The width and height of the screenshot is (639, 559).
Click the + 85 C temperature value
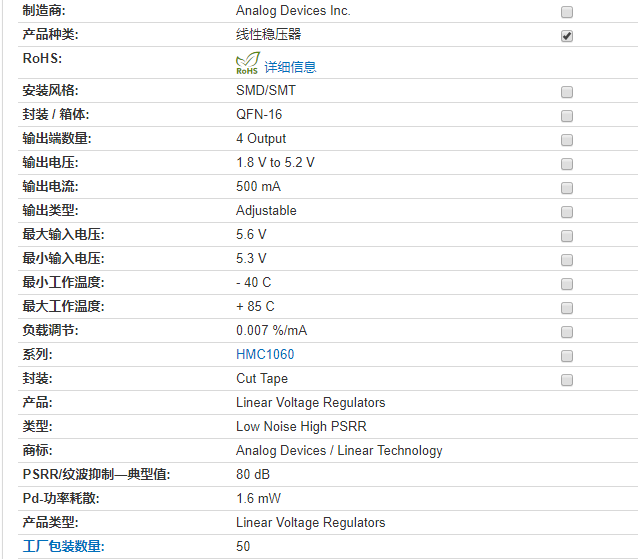(x=255, y=306)
